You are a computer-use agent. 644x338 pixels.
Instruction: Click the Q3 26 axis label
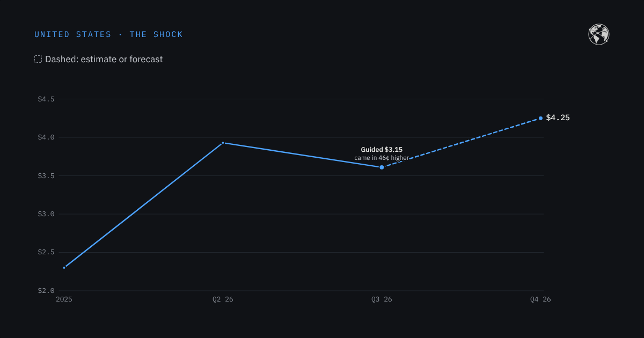coord(382,299)
